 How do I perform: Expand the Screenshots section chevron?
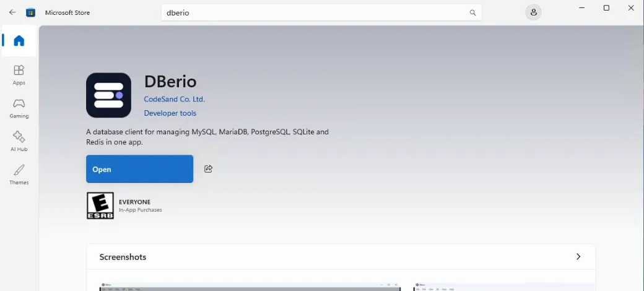click(578, 256)
